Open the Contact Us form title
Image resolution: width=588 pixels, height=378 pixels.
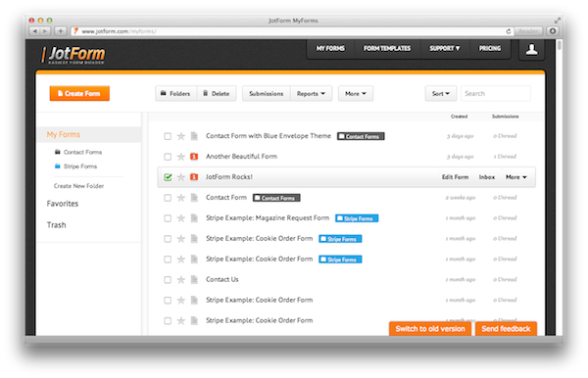tap(222, 279)
